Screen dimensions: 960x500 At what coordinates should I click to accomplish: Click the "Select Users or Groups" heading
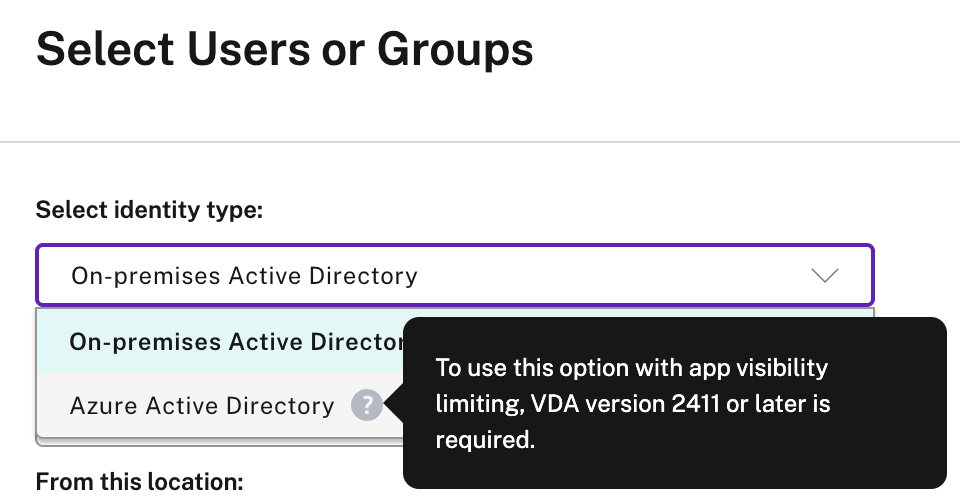285,50
